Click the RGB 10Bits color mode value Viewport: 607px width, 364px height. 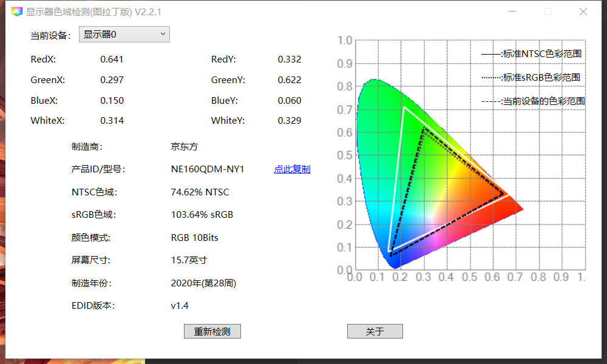coord(194,237)
